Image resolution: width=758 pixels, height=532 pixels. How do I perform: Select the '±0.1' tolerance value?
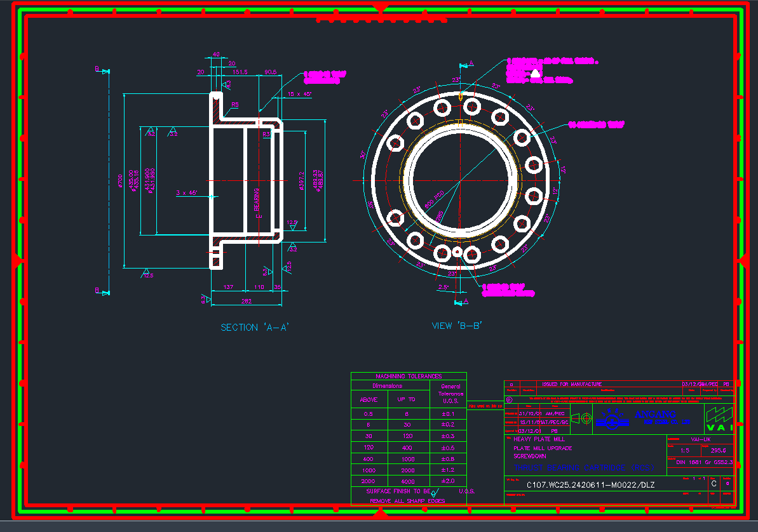pos(448,414)
